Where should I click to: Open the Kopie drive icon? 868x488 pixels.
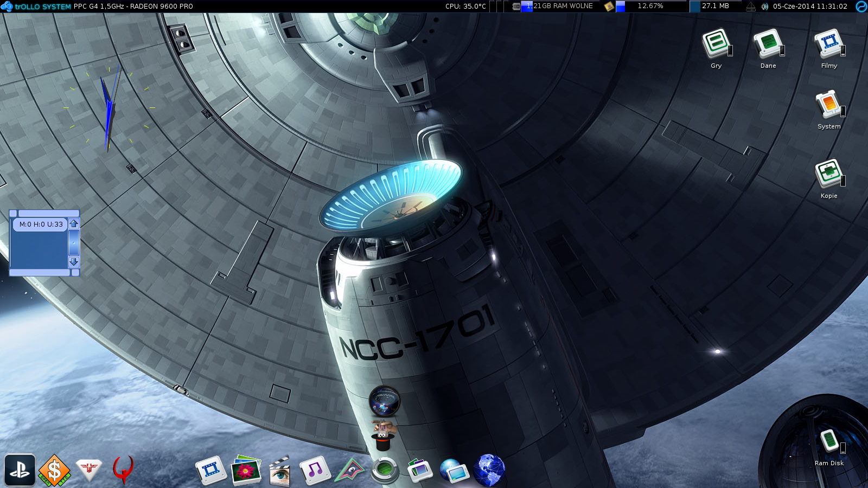[x=829, y=174]
